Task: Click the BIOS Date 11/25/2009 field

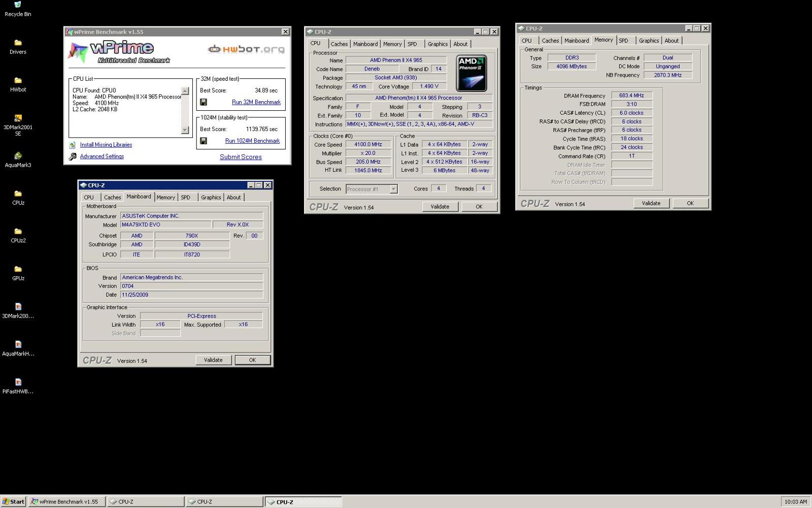Action: coord(192,295)
